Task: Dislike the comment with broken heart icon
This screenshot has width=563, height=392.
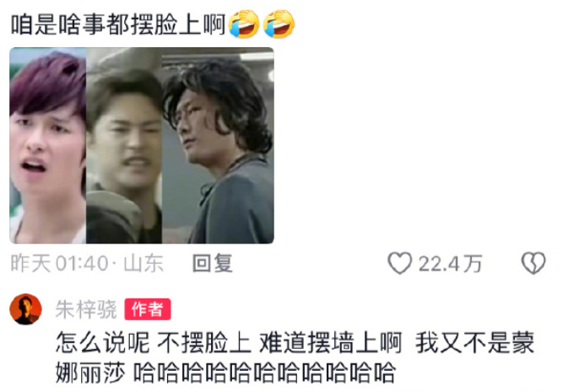Action: (533, 263)
